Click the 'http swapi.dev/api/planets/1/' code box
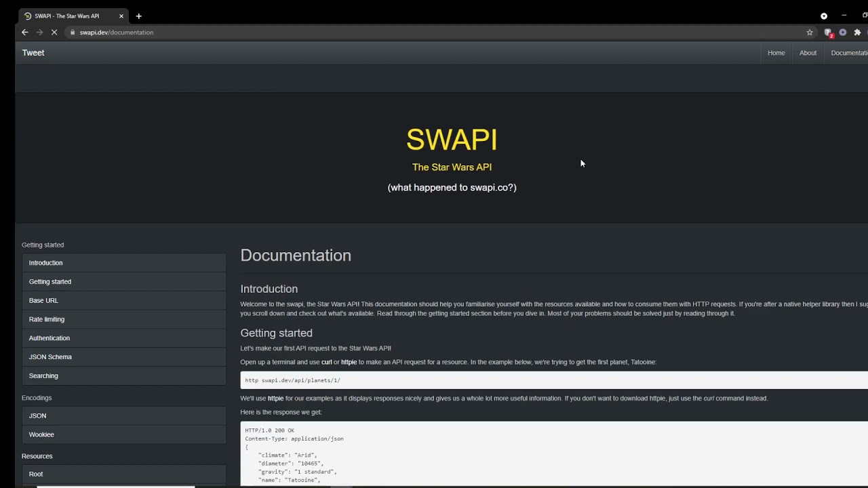Image resolution: width=868 pixels, height=488 pixels. tap(554, 380)
